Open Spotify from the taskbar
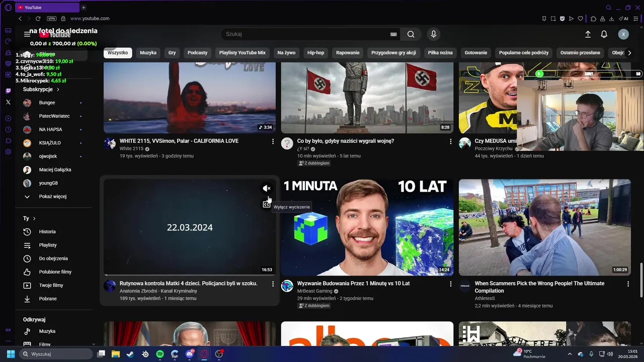This screenshot has width=644, height=362. click(160, 354)
